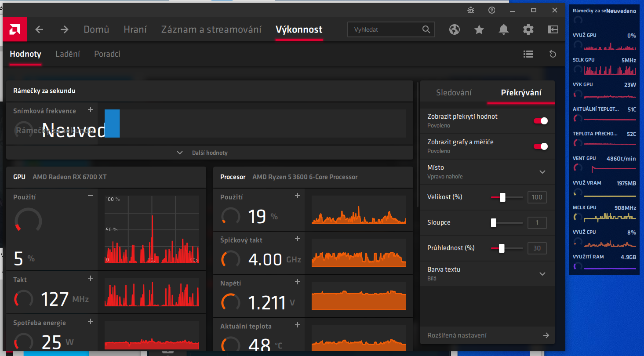
Task: Adjust the Velikost (%) slider
Action: (507, 197)
